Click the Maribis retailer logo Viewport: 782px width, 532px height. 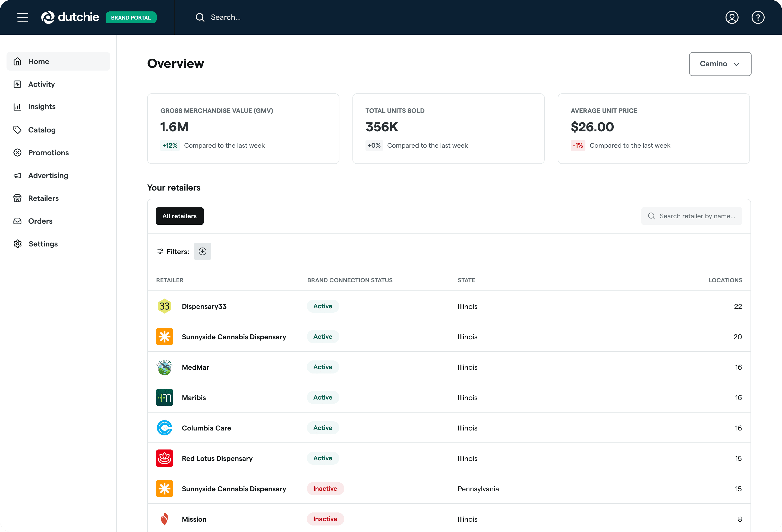(x=165, y=397)
